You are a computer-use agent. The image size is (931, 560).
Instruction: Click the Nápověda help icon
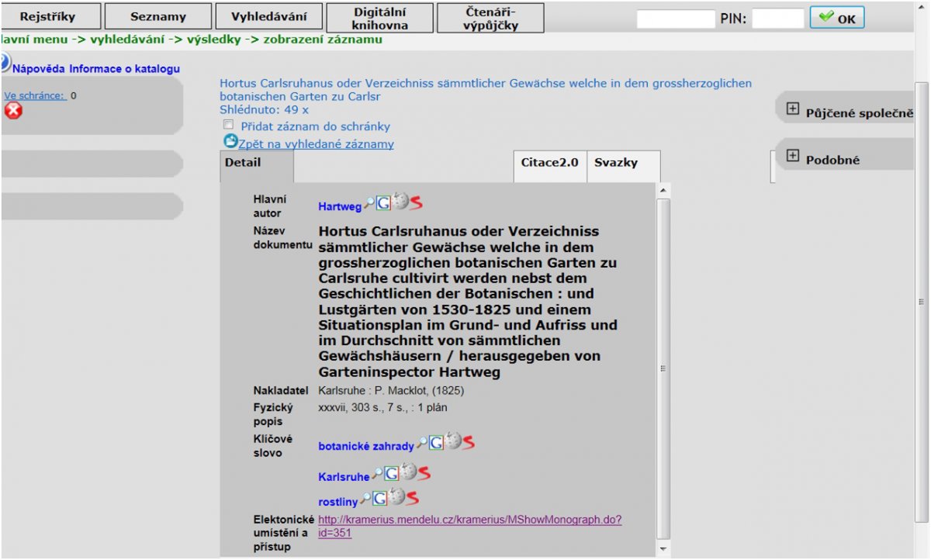tap(5, 63)
